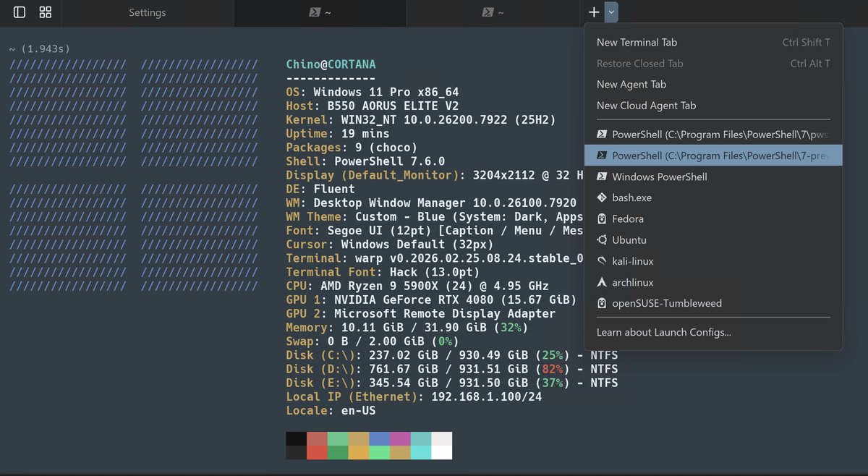Click the PowerShell icon of the 7-preview entry
This screenshot has height=476, width=868.
coord(602,156)
